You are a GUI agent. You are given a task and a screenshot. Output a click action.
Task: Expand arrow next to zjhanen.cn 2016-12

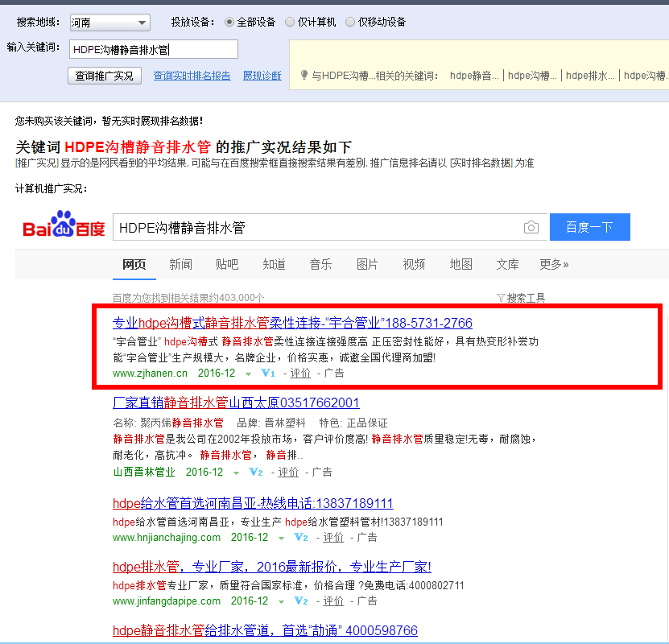[248, 374]
